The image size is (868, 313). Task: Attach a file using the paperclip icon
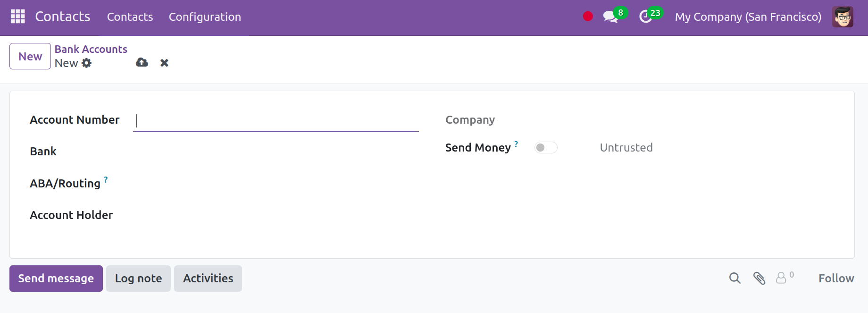759,278
